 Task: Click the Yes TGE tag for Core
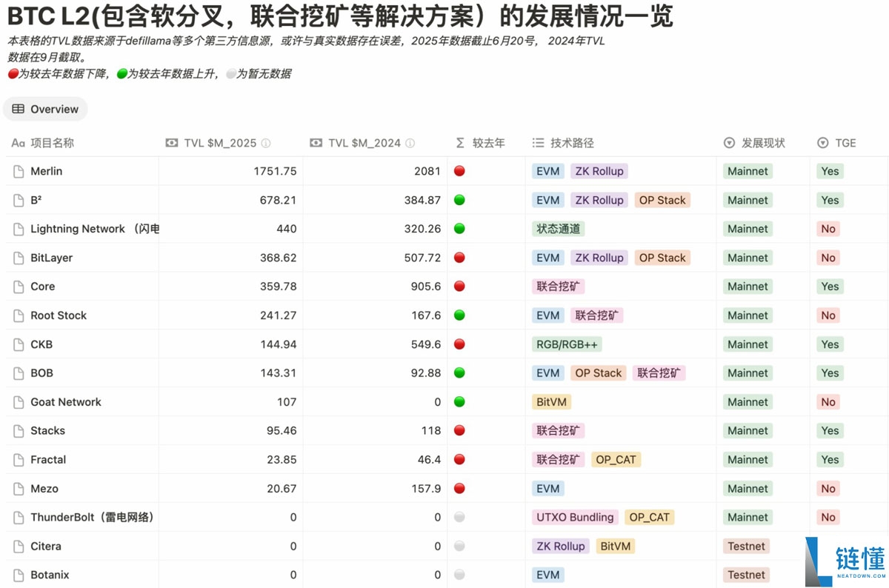click(x=830, y=287)
